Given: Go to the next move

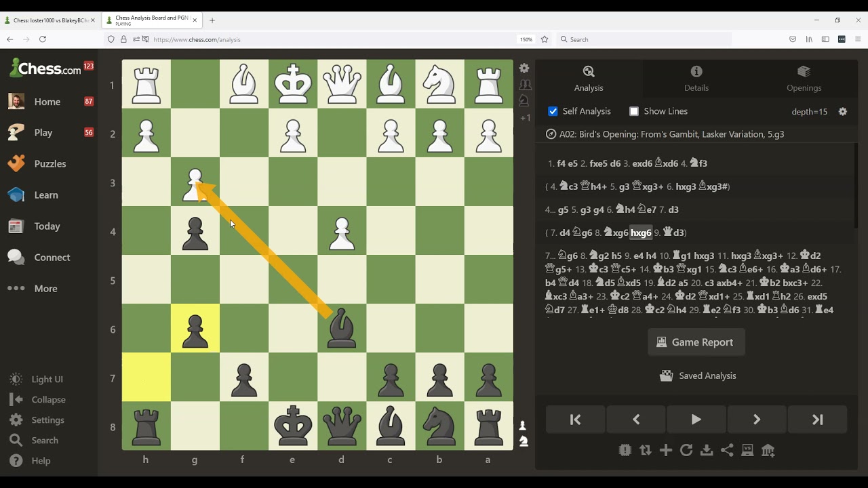Looking at the screenshot, I should pyautogui.click(x=757, y=420).
